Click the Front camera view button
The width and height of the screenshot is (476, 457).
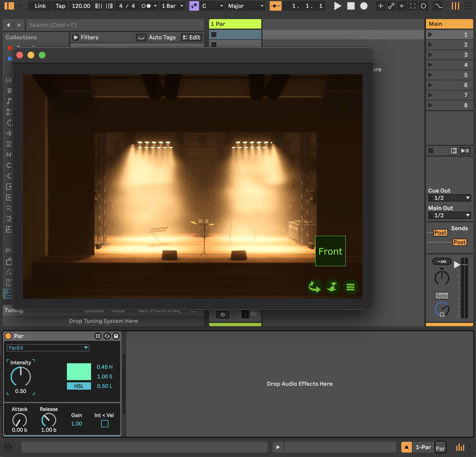tap(330, 251)
